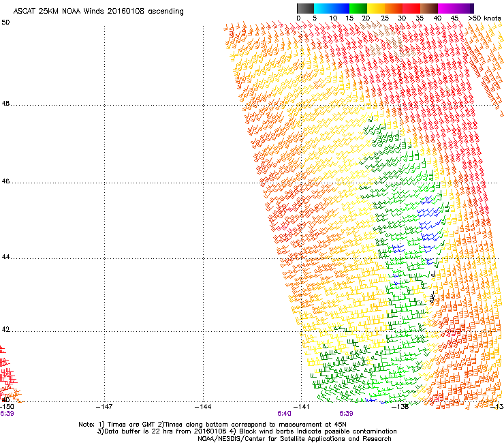
Task: Click the longitude label '-147'
Action: (104, 407)
